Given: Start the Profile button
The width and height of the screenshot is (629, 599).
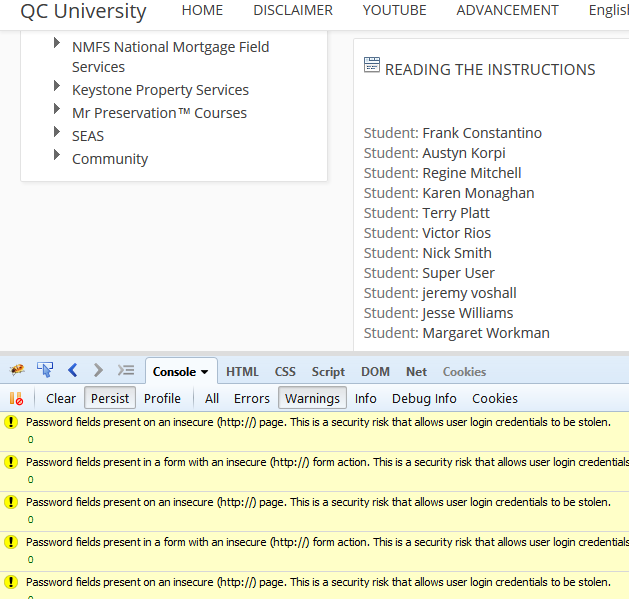Looking at the screenshot, I should tap(162, 398).
